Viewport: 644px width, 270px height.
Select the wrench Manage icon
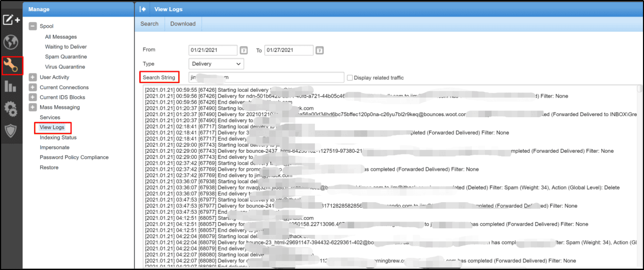(x=11, y=65)
